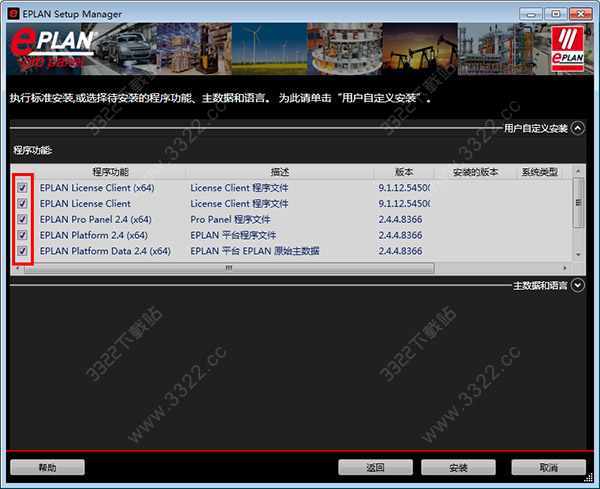
Task: Click the 系统类型 column header
Action: tap(540, 172)
